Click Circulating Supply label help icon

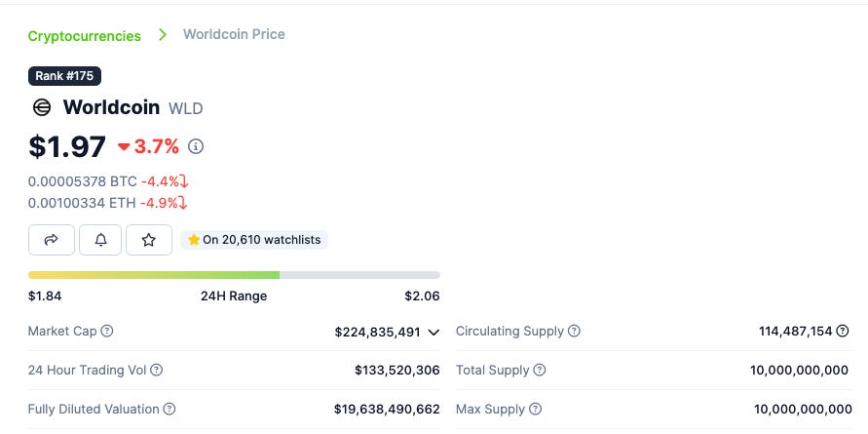[x=575, y=332]
